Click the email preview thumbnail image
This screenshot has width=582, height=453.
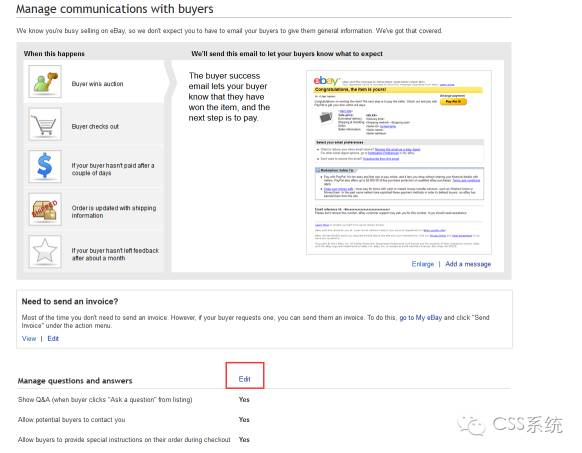tap(399, 162)
